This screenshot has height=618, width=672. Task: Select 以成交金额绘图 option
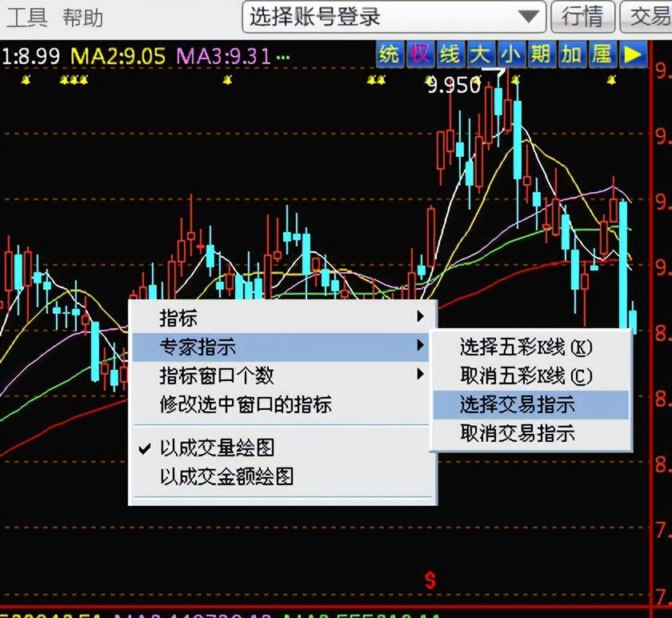click(x=280, y=476)
